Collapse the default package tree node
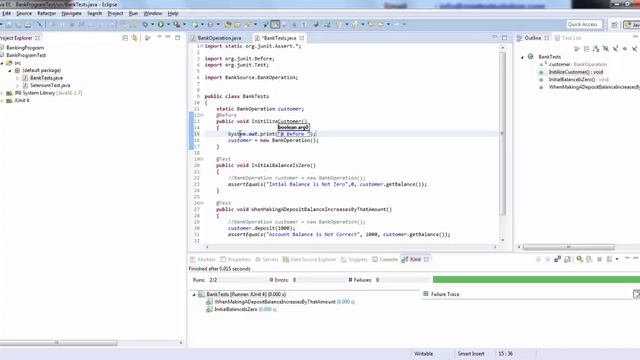Viewport: 640px width, 360px height. 10,70
